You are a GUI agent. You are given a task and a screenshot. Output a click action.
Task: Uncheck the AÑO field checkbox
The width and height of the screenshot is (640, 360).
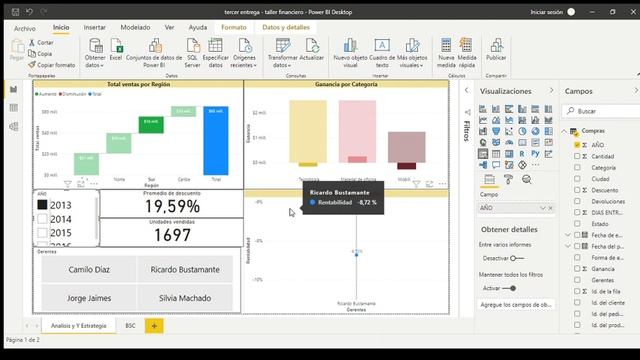point(577,145)
